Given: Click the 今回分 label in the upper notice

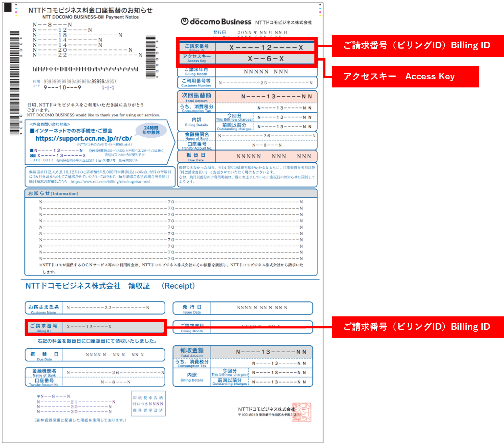Looking at the screenshot, I should point(234,117).
